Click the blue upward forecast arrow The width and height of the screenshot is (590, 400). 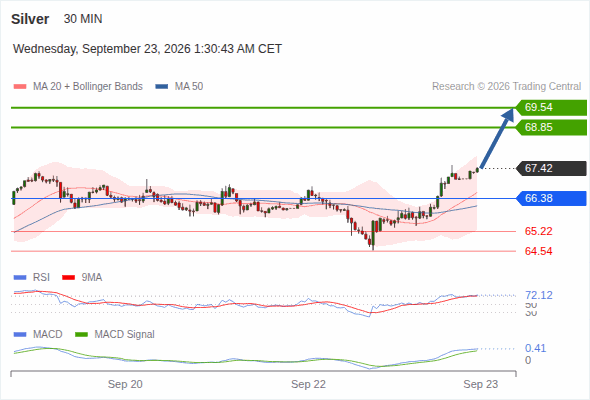coord(497,138)
